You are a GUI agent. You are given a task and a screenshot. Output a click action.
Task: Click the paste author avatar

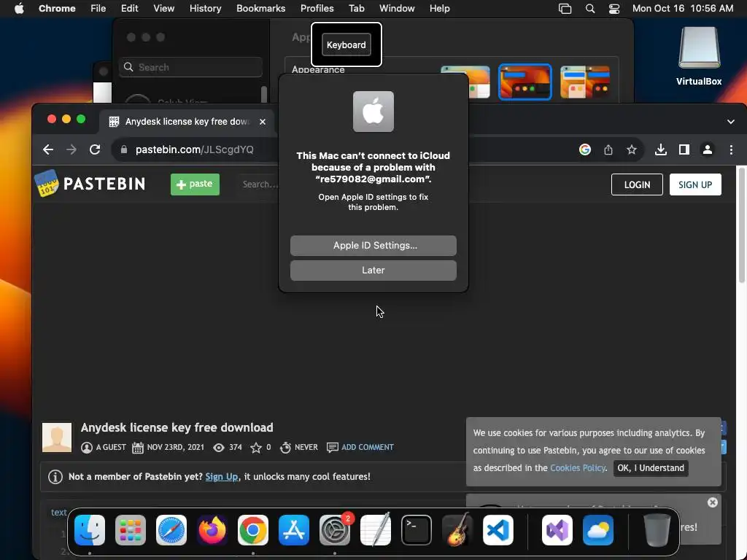(57, 437)
